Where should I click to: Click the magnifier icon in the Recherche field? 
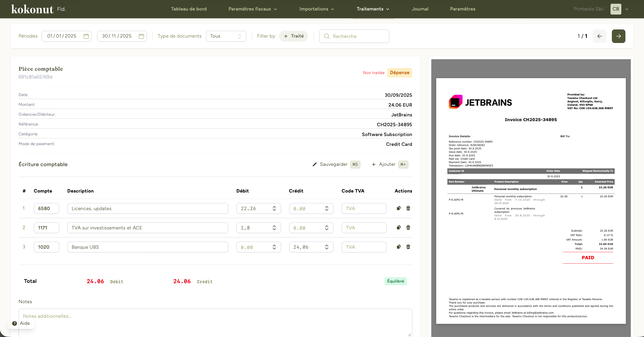click(326, 36)
